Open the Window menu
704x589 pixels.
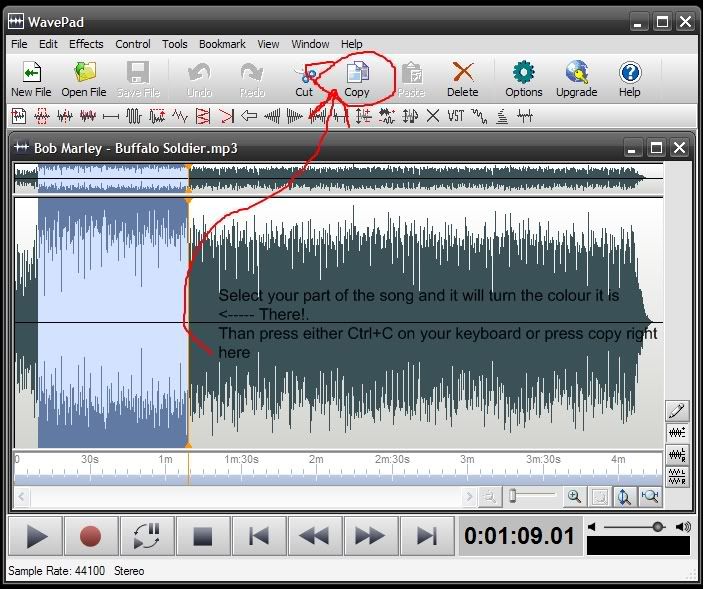click(310, 44)
